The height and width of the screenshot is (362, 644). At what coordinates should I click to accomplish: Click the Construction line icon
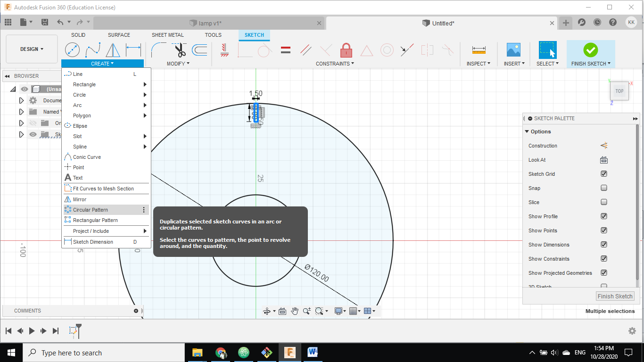coord(603,146)
